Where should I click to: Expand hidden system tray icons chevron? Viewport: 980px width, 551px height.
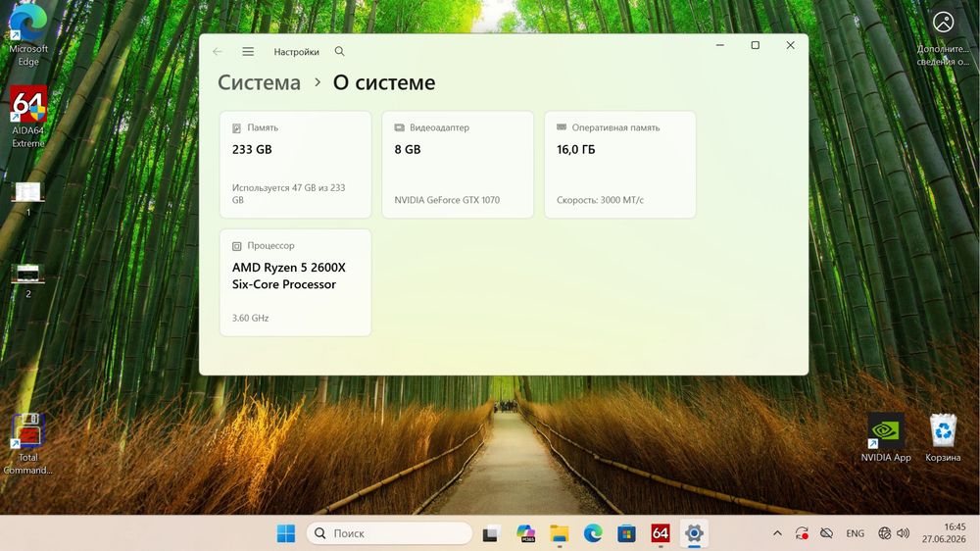(777, 533)
